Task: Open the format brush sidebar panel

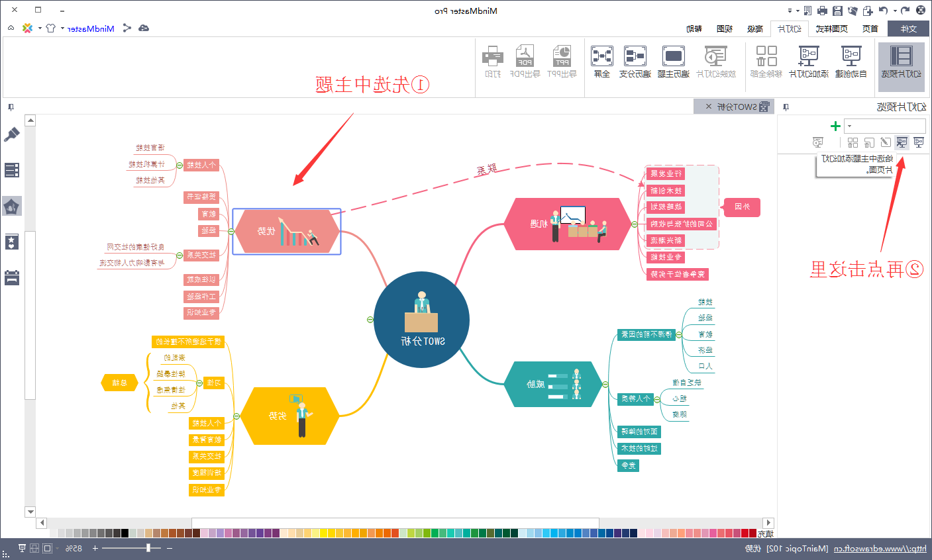Action: pos(12,134)
